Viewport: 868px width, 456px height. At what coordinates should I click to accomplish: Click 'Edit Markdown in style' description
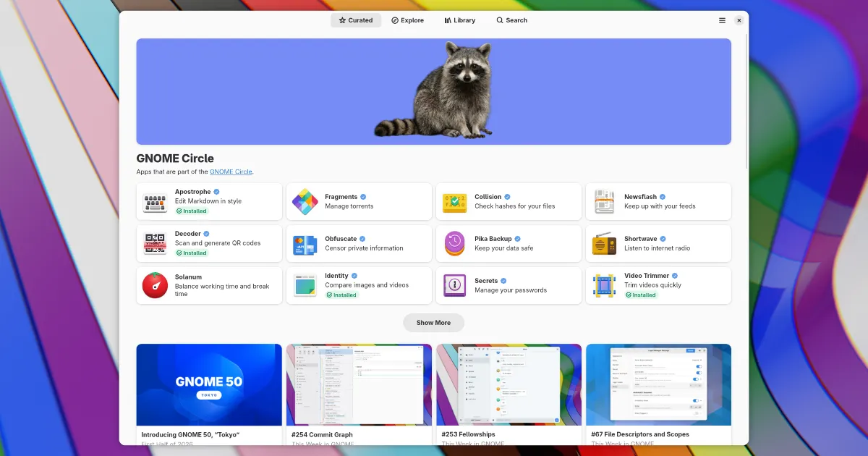click(208, 201)
